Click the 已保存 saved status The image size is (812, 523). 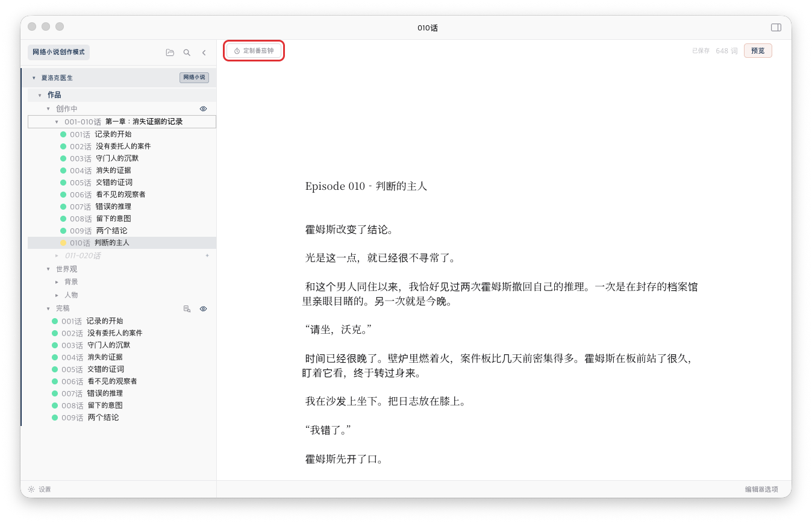coord(701,51)
